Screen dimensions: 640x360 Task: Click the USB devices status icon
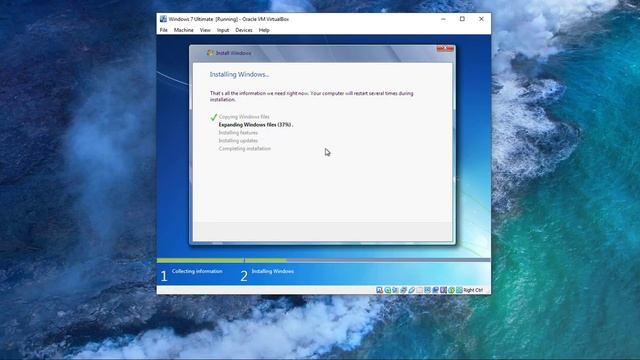point(411,290)
